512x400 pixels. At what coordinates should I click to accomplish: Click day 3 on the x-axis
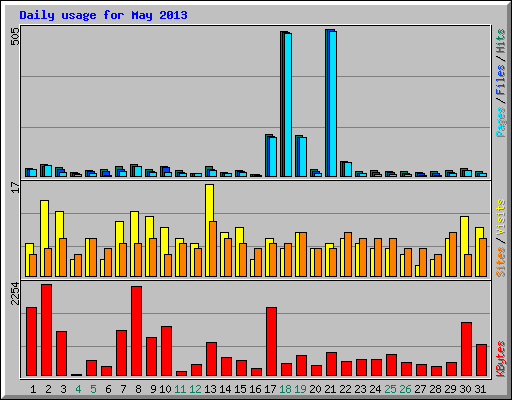(x=63, y=389)
